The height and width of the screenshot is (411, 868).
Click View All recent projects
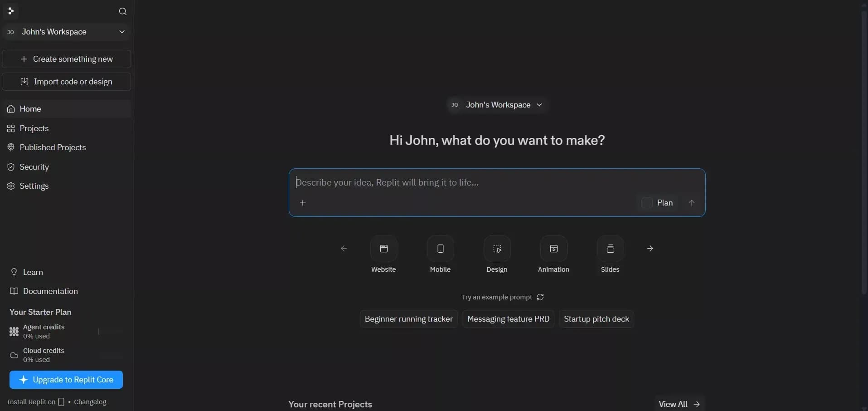pos(679,404)
